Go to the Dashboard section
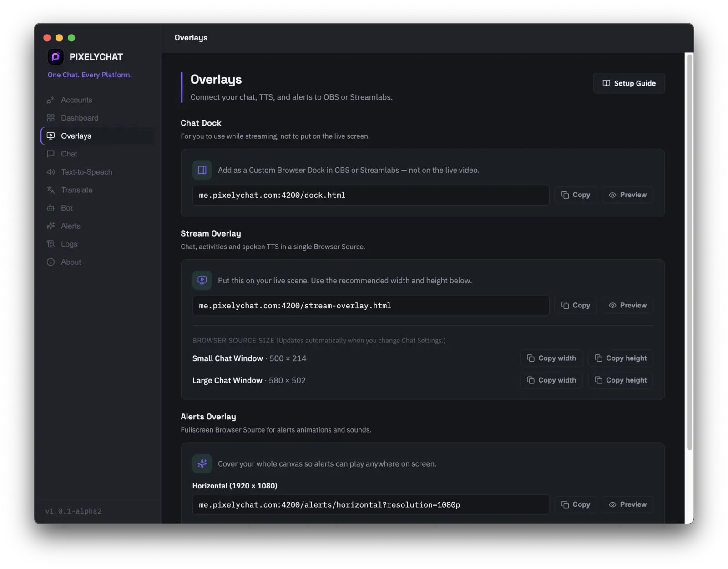This screenshot has width=728, height=569. [98, 118]
